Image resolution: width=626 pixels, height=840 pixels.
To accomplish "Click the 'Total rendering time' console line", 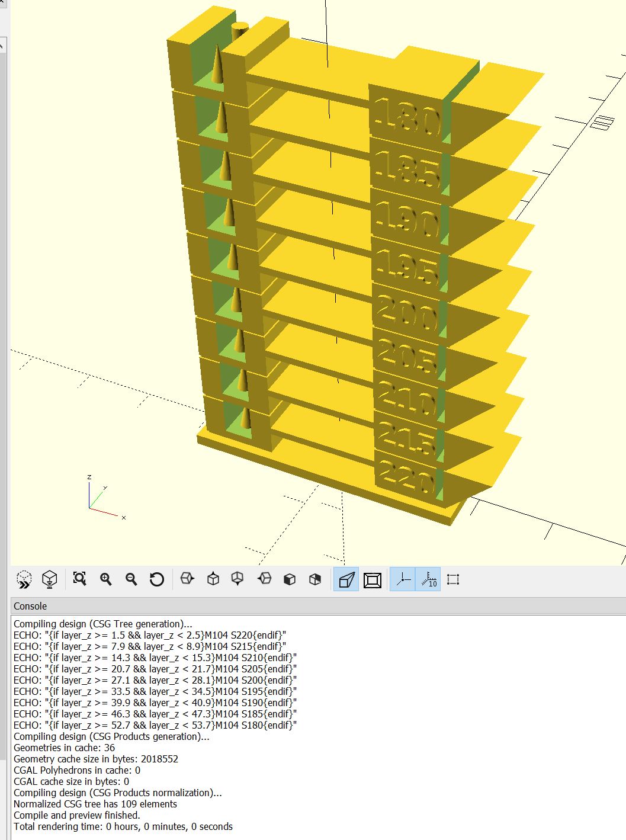I will pyautogui.click(x=123, y=826).
